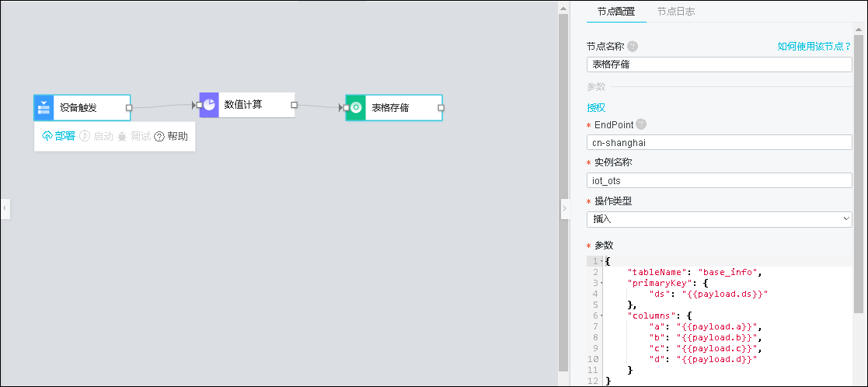Collapse the right config panel arrow handle

click(565, 208)
